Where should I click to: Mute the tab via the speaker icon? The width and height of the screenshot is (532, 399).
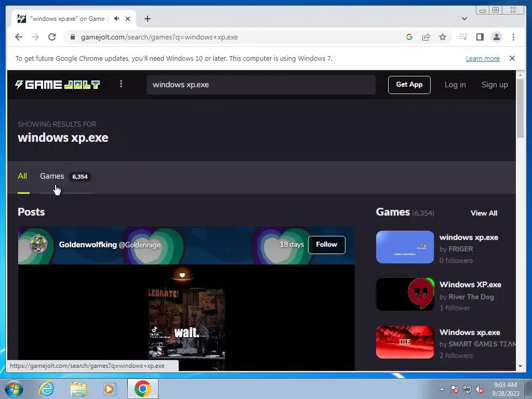117,18
